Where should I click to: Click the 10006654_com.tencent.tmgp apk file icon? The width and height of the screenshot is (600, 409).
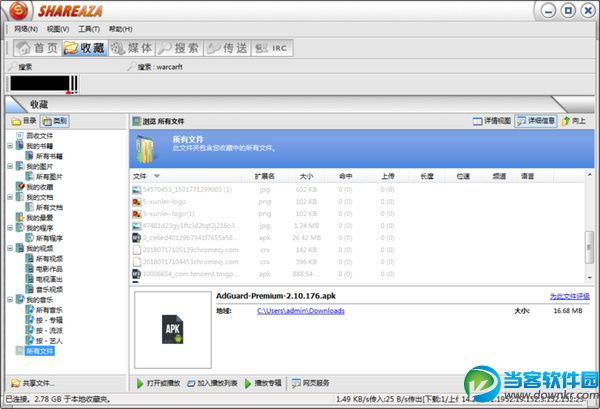coord(137,274)
